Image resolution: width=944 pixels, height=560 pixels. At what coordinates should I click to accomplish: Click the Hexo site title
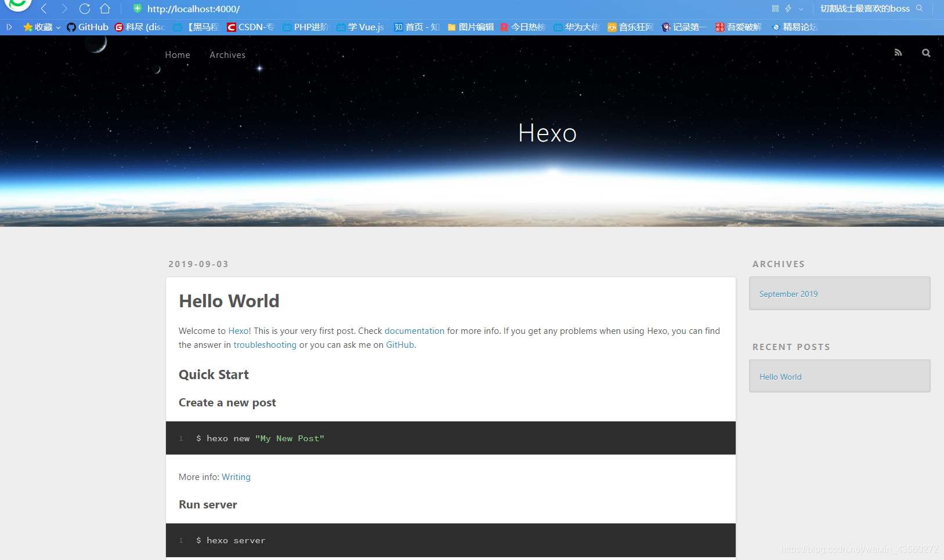point(547,133)
